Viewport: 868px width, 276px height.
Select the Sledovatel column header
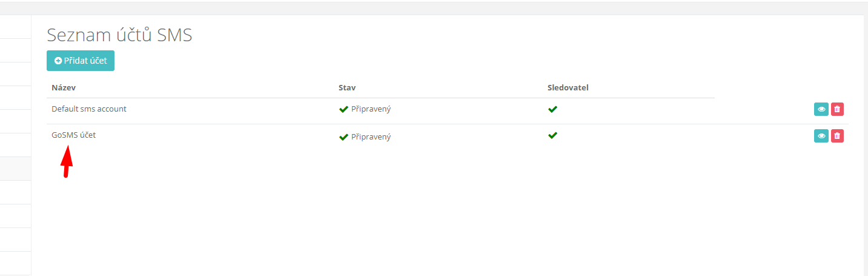[568, 88]
